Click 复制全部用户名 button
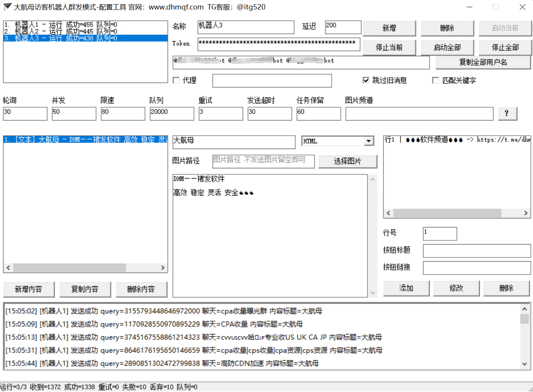This screenshot has height=392, width=533. pyautogui.click(x=483, y=62)
